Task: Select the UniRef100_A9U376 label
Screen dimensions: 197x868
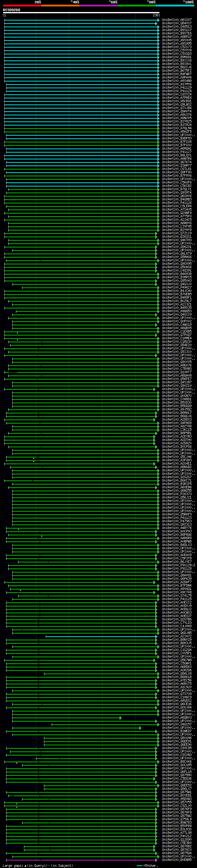Action: pos(177,115)
